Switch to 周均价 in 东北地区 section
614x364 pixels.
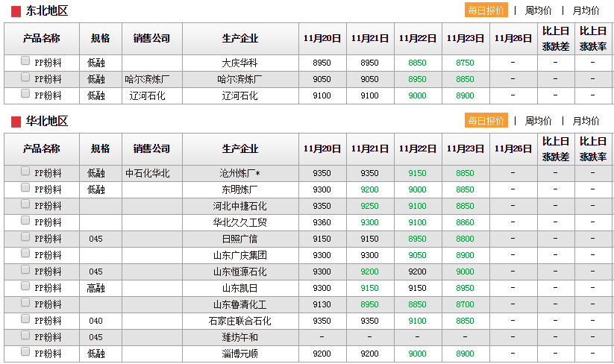click(x=538, y=10)
